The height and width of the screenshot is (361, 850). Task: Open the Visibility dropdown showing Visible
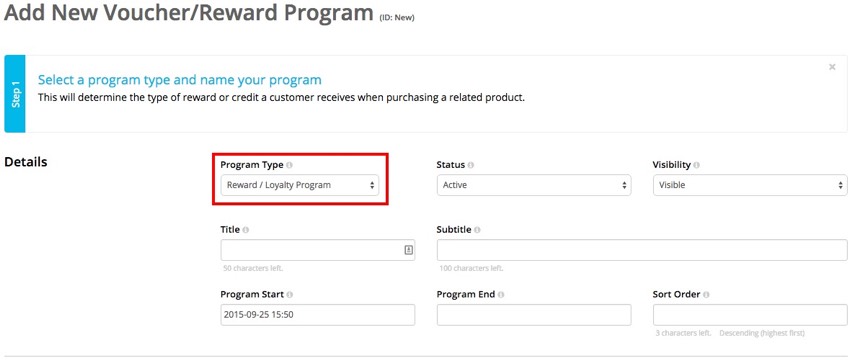750,185
